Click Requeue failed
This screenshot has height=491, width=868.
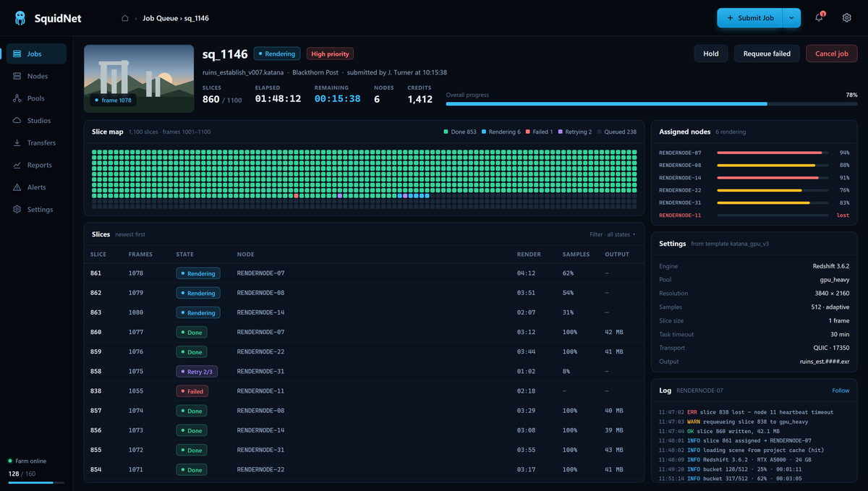click(767, 54)
